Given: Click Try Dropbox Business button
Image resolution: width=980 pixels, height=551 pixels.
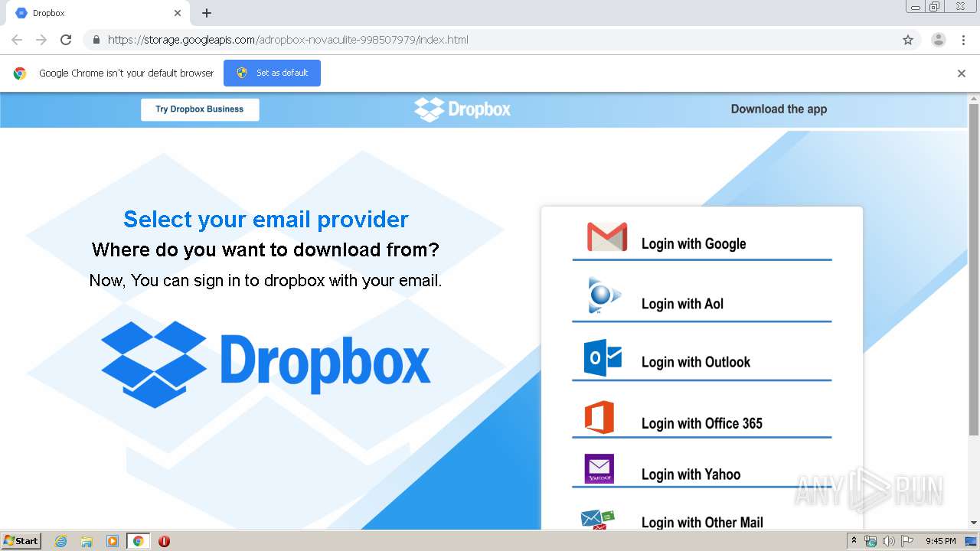Looking at the screenshot, I should (200, 109).
